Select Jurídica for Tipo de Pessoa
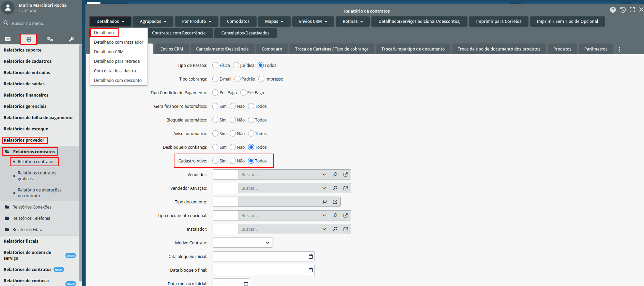The height and width of the screenshot is (286, 644). [x=236, y=65]
